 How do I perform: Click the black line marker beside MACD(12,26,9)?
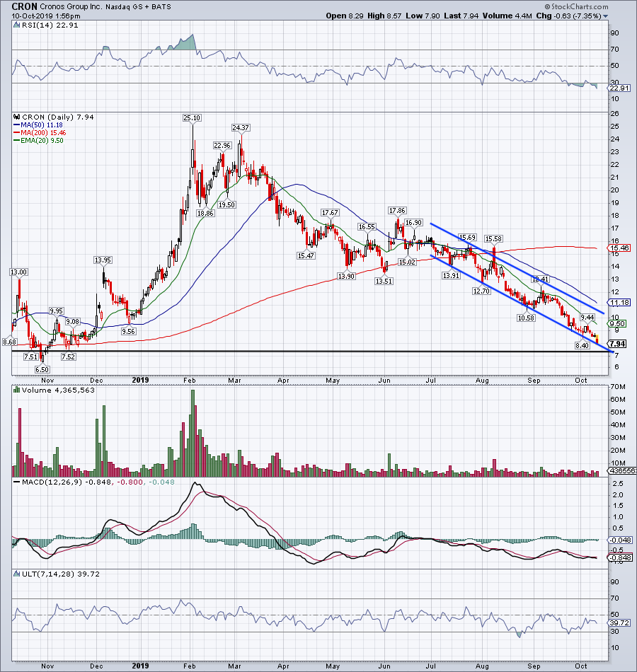point(17,482)
